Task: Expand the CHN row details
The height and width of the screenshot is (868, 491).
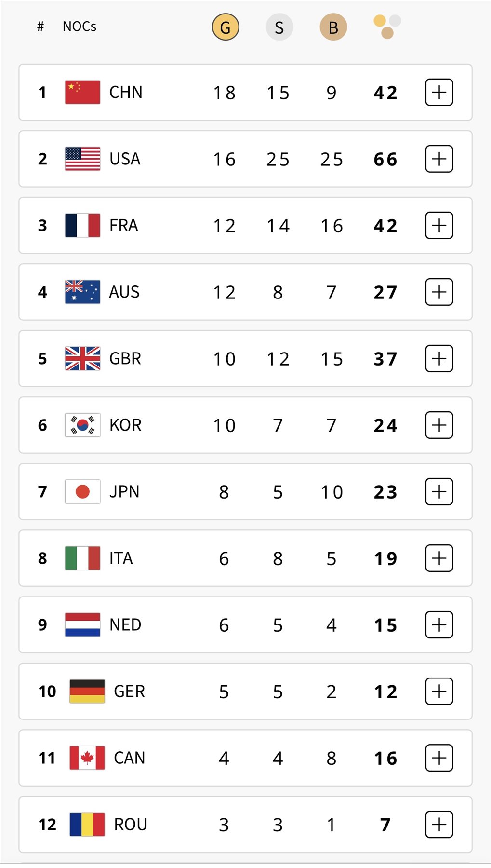Action: 439,92
